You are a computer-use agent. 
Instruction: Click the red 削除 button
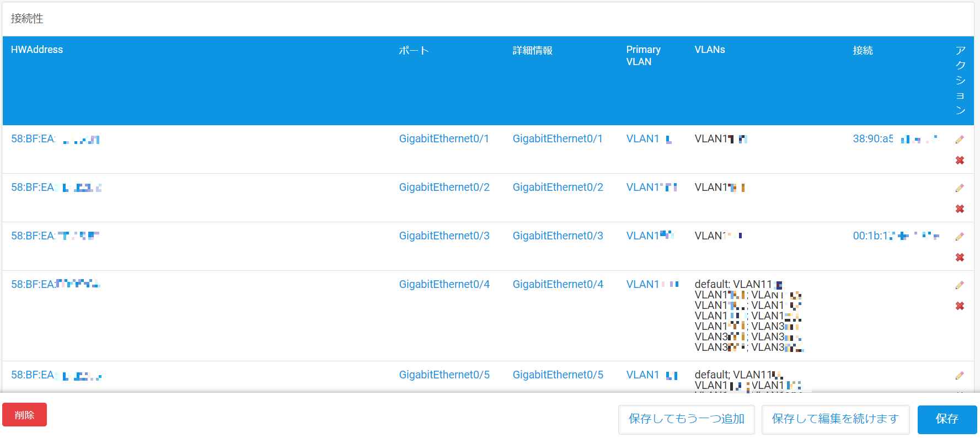24,415
